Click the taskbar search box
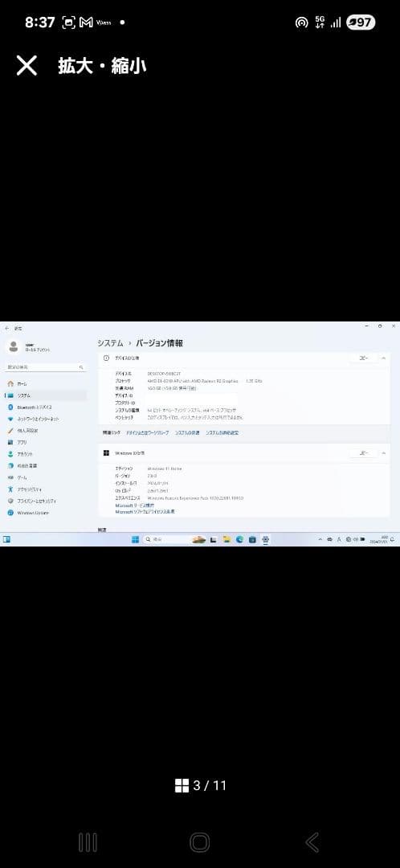This screenshot has width=400, height=868. [174, 539]
